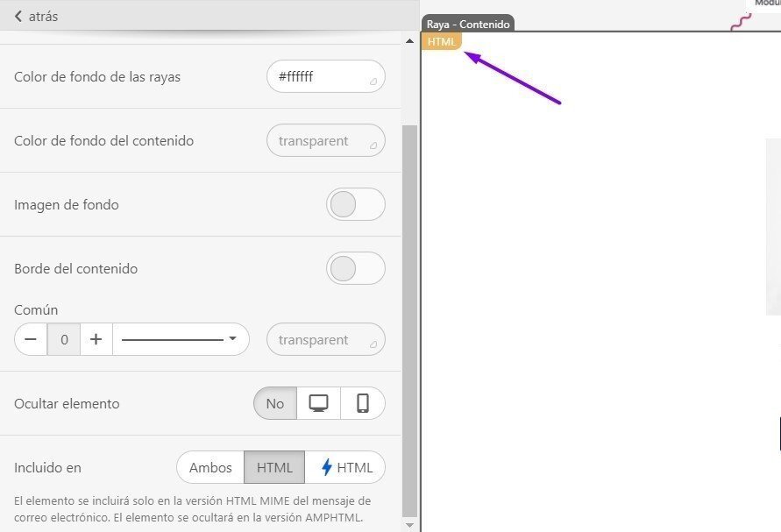Image resolution: width=781 pixels, height=532 pixels.
Task: Click the back chevron beside atrás
Action: [x=17, y=16]
